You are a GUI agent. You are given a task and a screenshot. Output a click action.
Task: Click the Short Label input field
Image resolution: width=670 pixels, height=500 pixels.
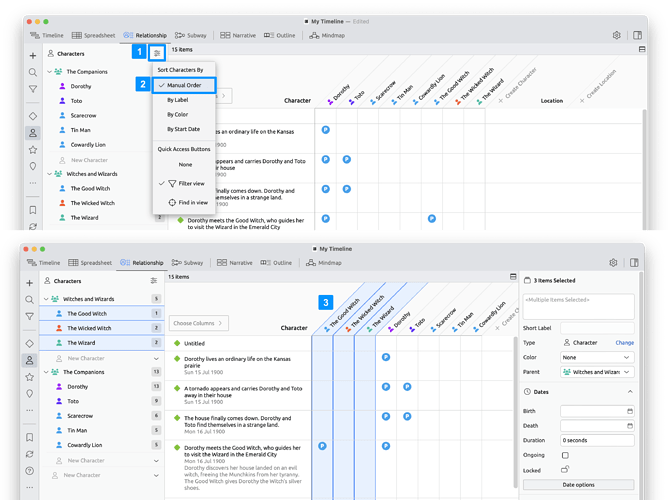pos(597,327)
